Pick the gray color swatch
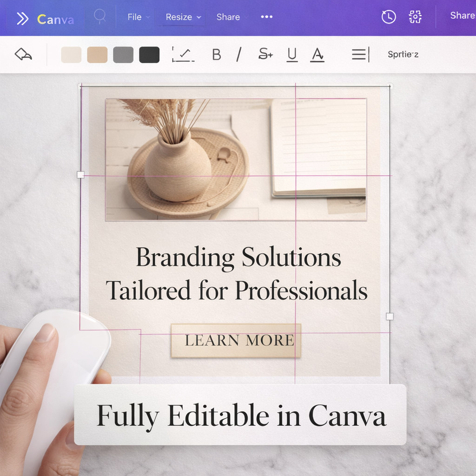476x476 pixels. [x=123, y=55]
